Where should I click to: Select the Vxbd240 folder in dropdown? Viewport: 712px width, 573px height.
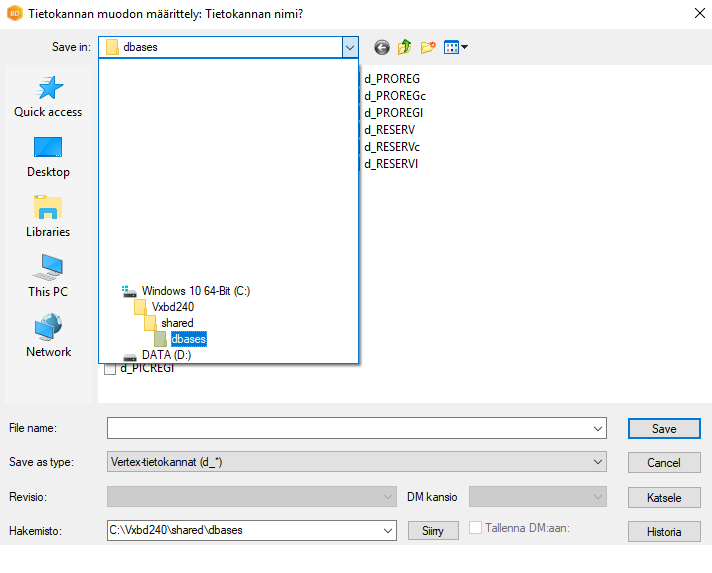164,307
